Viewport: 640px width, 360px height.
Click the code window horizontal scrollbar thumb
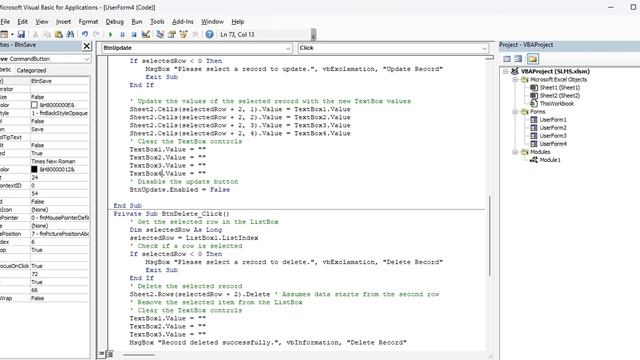point(139,355)
